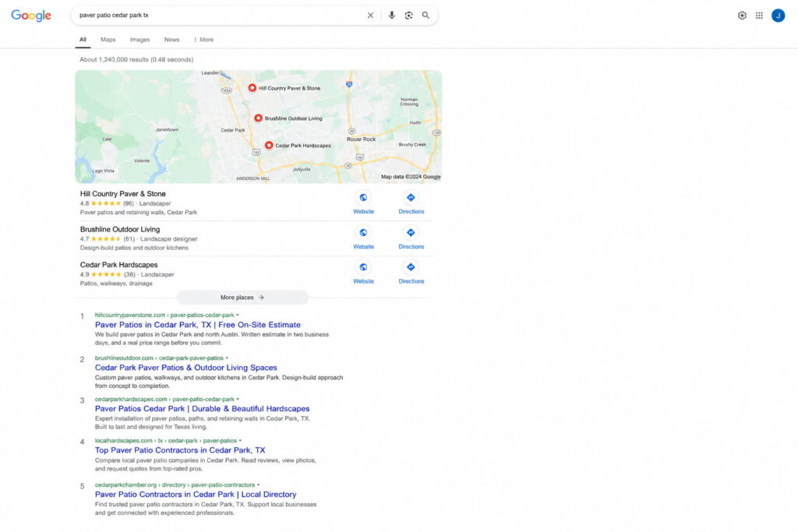798x532 pixels.
Task: Open settings gear icon
Action: point(742,16)
